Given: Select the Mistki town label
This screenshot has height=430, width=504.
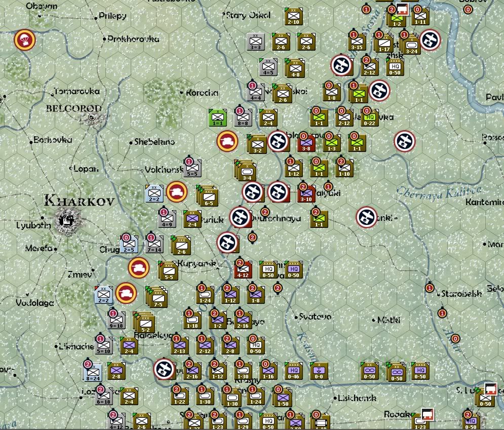Looking at the screenshot, I should coord(389,320).
